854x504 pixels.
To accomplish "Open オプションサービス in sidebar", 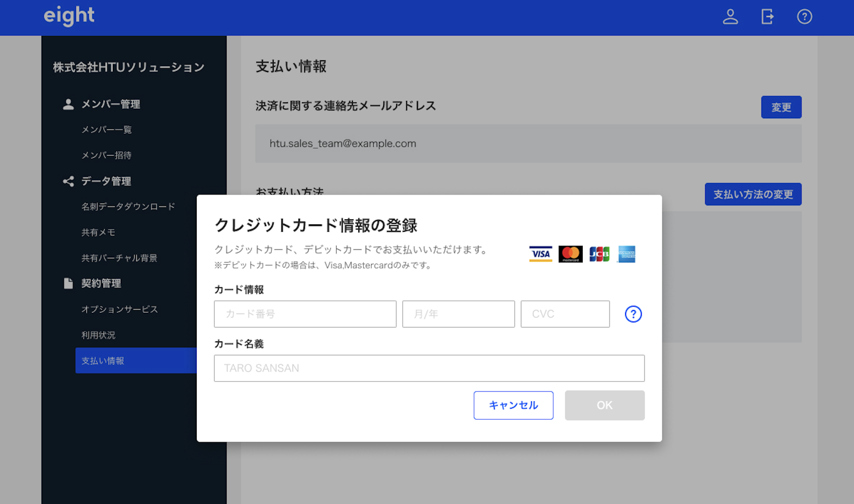I will pos(119,310).
